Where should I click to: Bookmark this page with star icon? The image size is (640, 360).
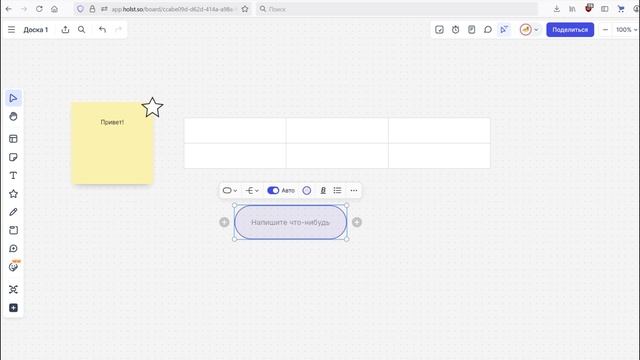tap(245, 9)
